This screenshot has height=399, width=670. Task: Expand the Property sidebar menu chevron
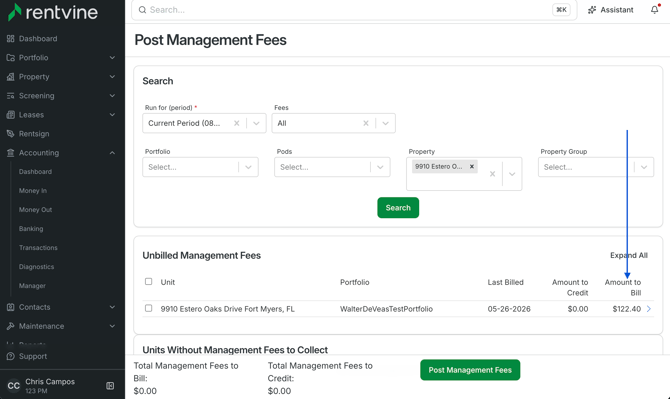(x=112, y=77)
